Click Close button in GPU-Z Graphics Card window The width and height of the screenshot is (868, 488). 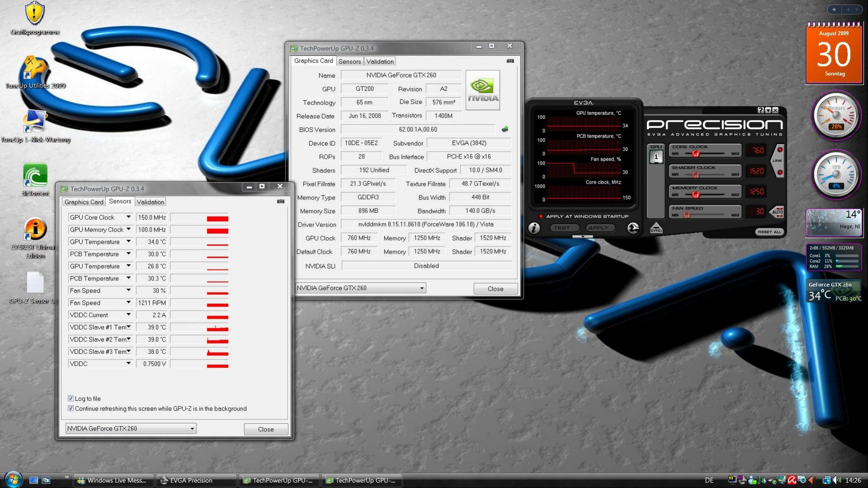point(495,289)
